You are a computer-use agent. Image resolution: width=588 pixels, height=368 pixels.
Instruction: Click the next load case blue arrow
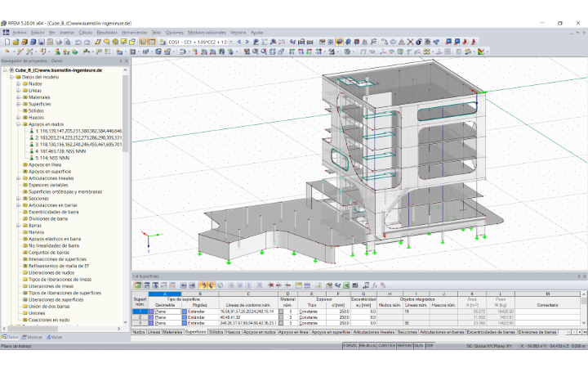pyautogui.click(x=247, y=42)
